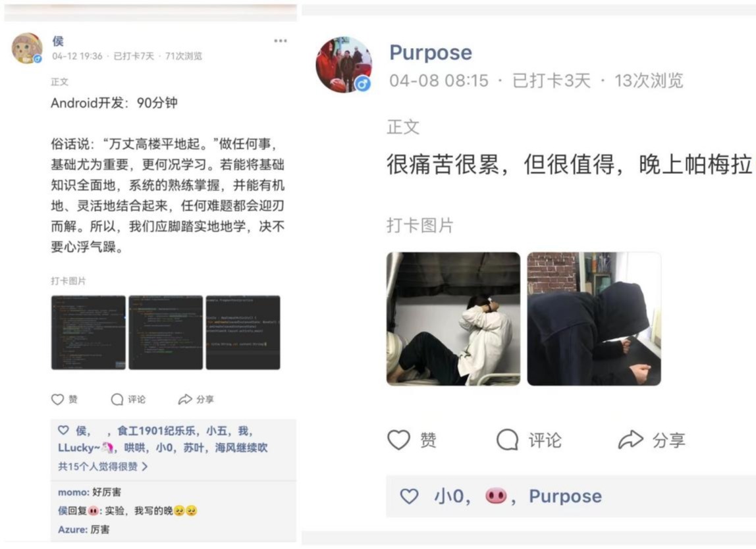Tap the 评论 comment bubble under the Android post
Image resolution: width=756 pixels, height=549 pixels.
117,400
